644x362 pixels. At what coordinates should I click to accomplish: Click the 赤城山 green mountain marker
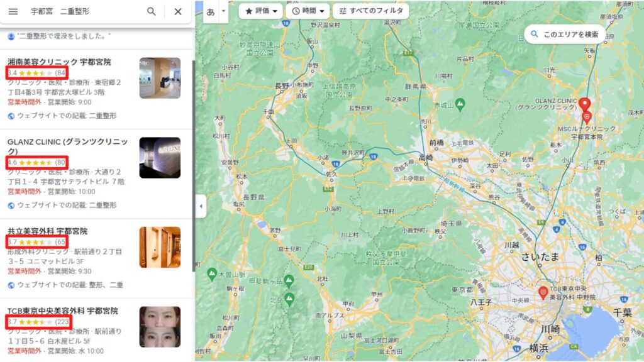tap(460, 104)
